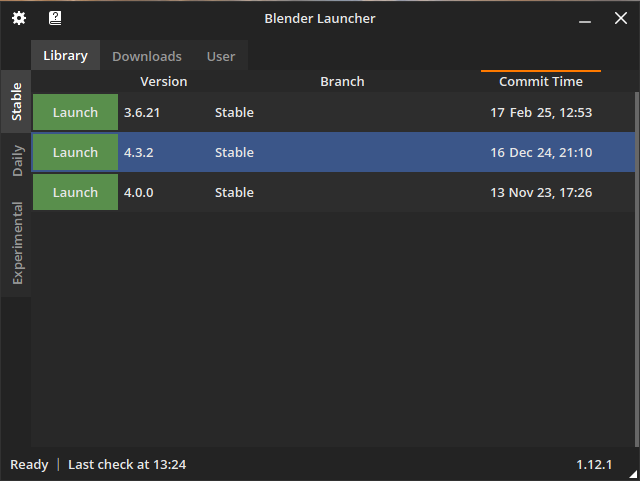Viewport: 640px width, 484px height.
Task: Click the Last check at 13:24 status
Action: (x=127, y=465)
